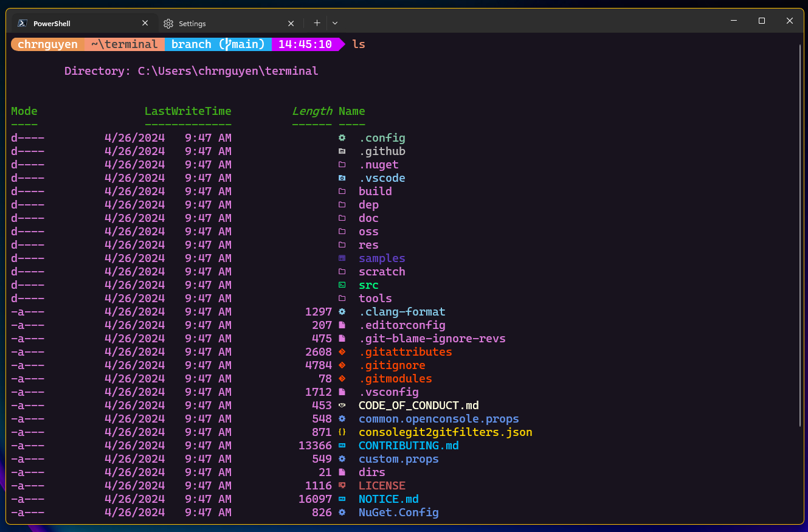Click the icon beside .github folder

[342, 151]
